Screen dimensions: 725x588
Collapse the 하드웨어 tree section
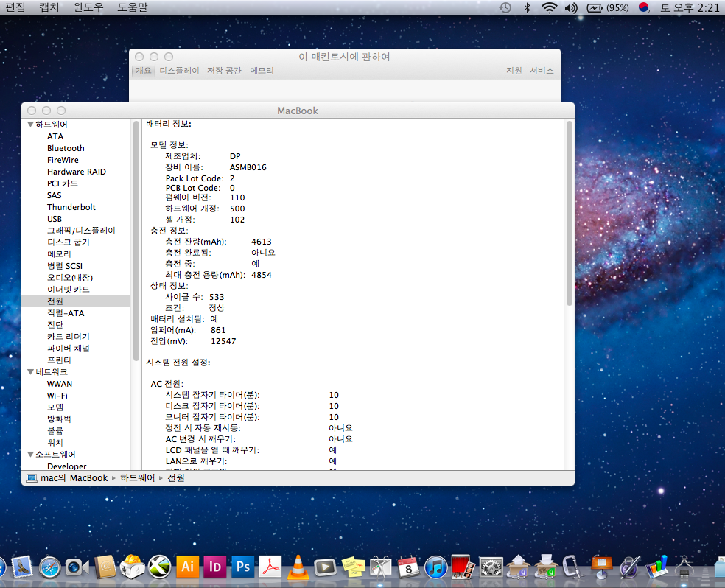[30, 125]
